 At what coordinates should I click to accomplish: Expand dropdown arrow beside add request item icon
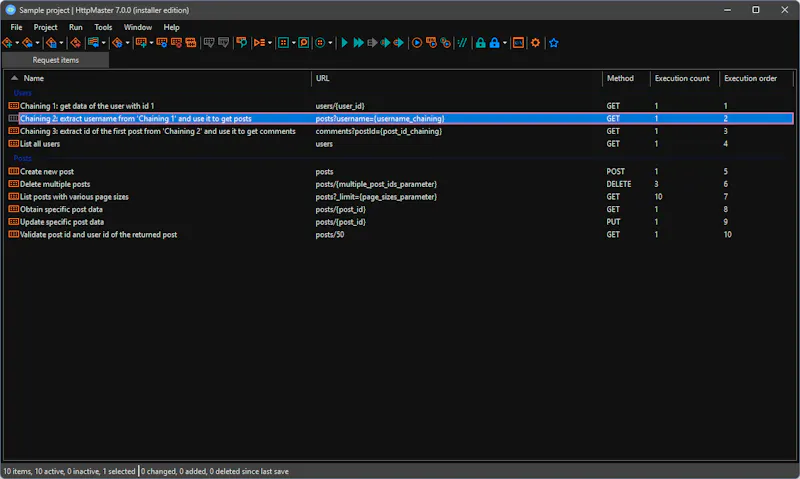pos(151,43)
